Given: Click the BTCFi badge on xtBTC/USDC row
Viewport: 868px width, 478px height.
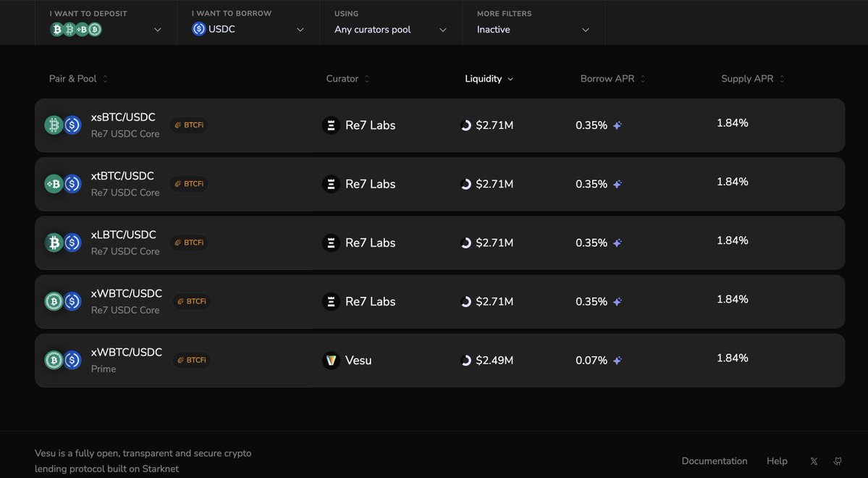Looking at the screenshot, I should [x=189, y=184].
